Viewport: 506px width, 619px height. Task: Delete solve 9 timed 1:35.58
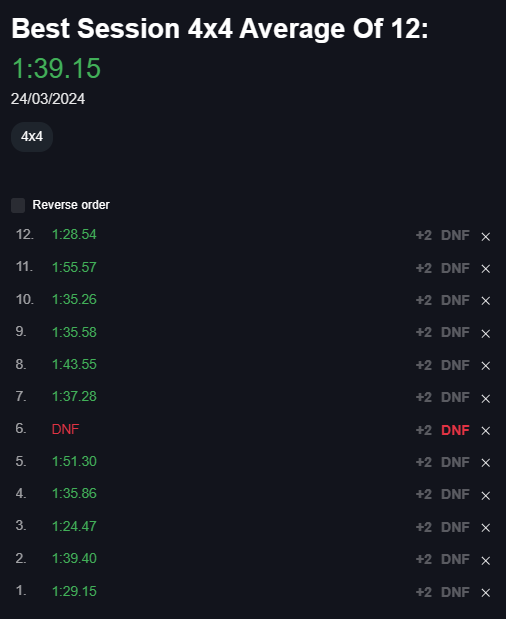click(485, 334)
